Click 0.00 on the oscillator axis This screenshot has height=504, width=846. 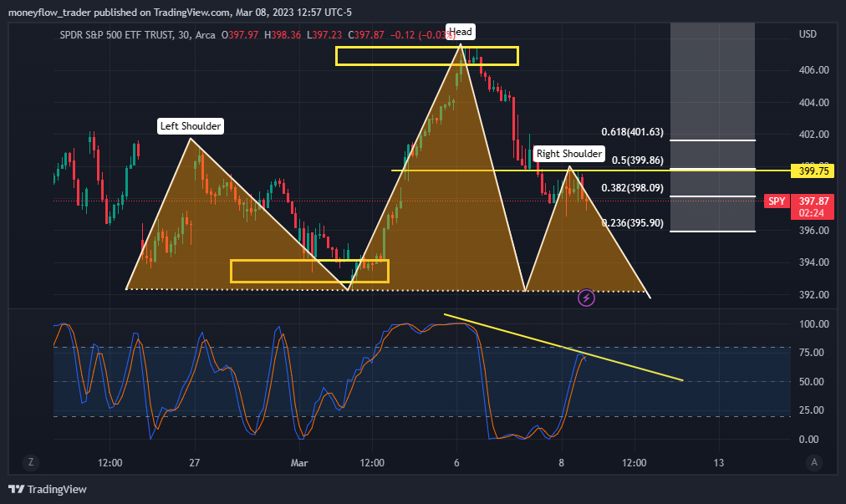point(808,440)
